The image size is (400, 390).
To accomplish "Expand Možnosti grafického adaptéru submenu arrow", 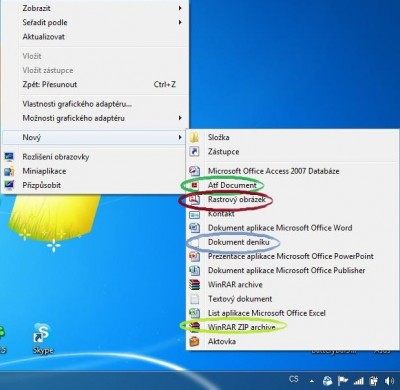I will point(180,118).
